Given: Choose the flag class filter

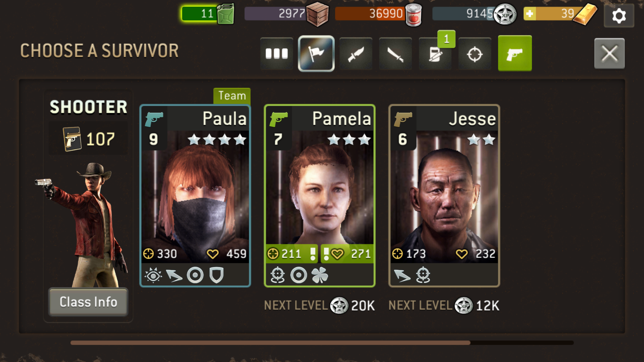Looking at the screenshot, I should pyautogui.click(x=316, y=54).
